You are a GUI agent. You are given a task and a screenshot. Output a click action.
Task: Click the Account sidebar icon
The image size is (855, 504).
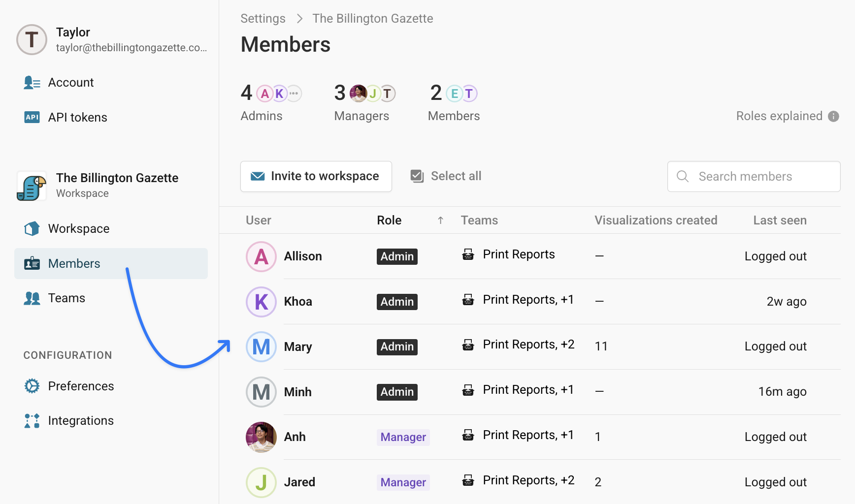32,83
